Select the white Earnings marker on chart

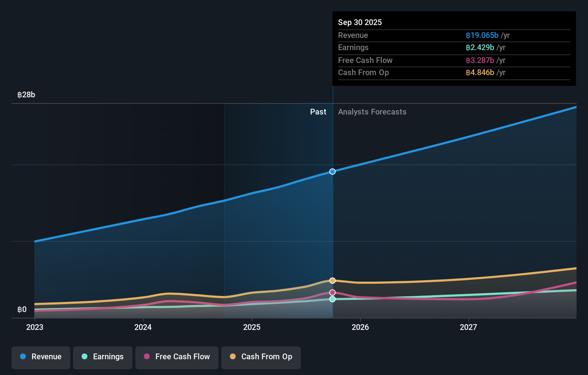point(332,299)
